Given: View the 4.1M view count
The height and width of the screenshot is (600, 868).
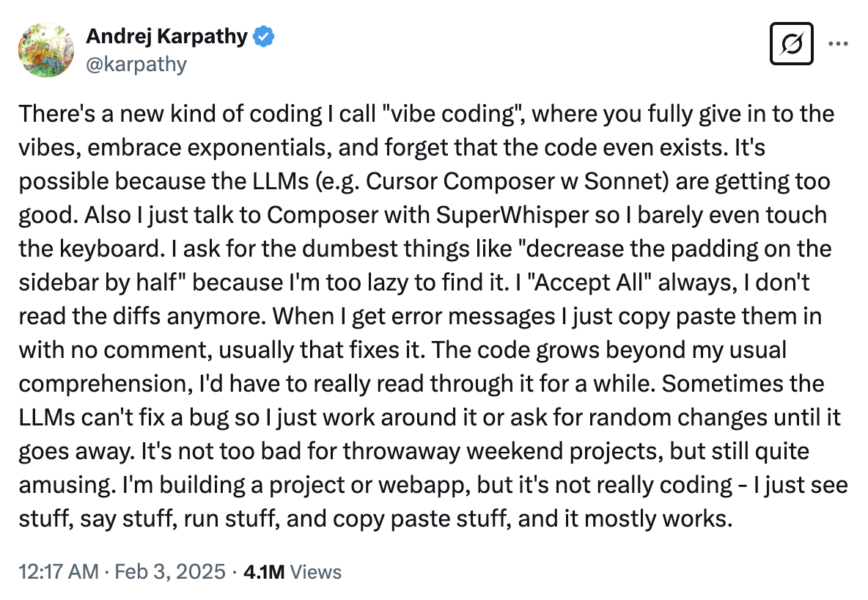Looking at the screenshot, I should [264, 571].
